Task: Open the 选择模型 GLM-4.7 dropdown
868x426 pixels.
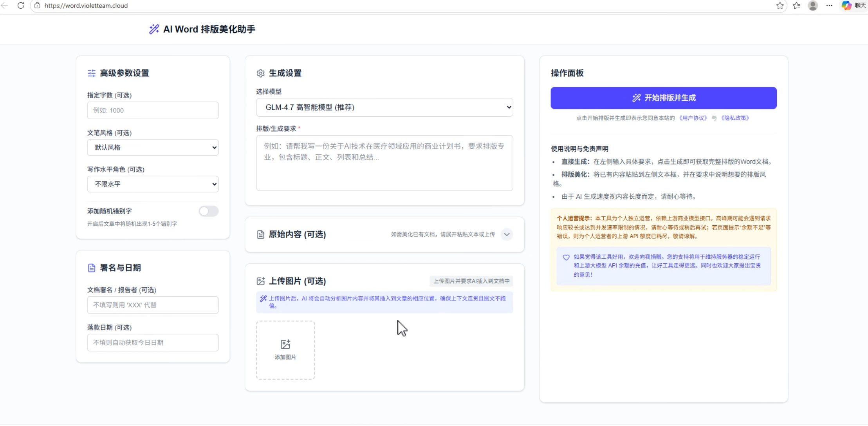Action: [384, 107]
